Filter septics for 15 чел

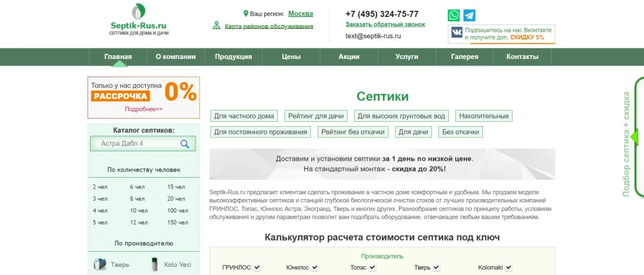pos(176,187)
